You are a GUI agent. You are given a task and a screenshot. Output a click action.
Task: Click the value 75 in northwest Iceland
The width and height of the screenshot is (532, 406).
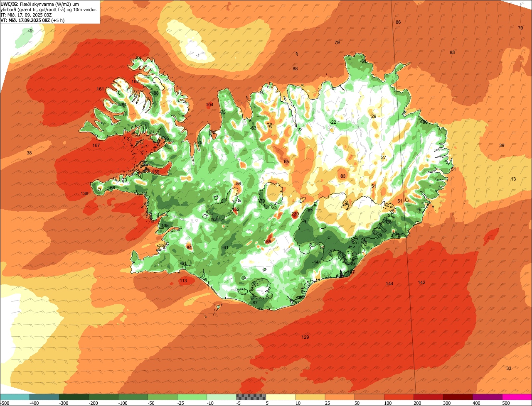tap(200, 142)
